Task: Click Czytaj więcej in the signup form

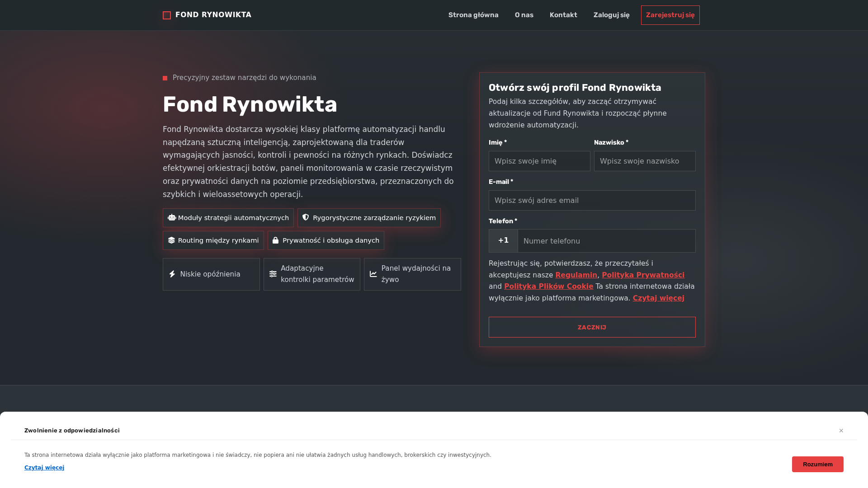Action: pyautogui.click(x=658, y=298)
